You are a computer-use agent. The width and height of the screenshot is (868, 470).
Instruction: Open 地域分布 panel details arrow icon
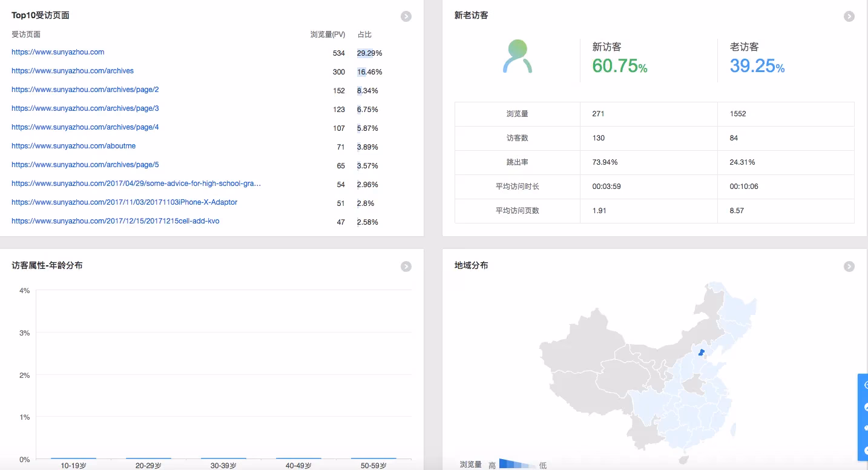click(x=849, y=266)
